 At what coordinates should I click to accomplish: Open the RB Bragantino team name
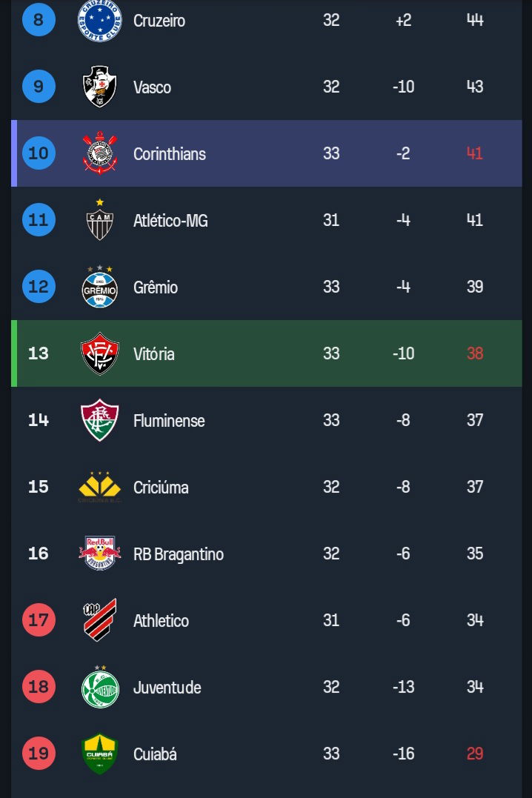(179, 553)
